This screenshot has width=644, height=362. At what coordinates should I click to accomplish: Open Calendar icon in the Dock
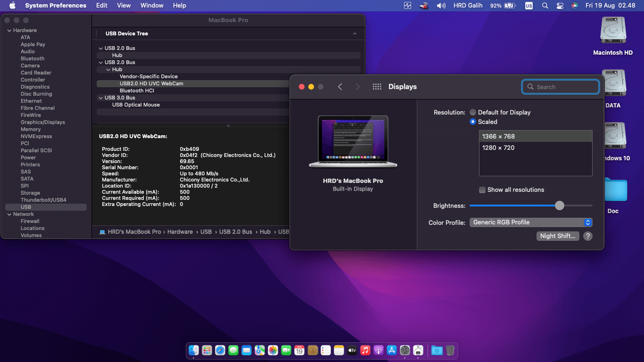pos(299,350)
